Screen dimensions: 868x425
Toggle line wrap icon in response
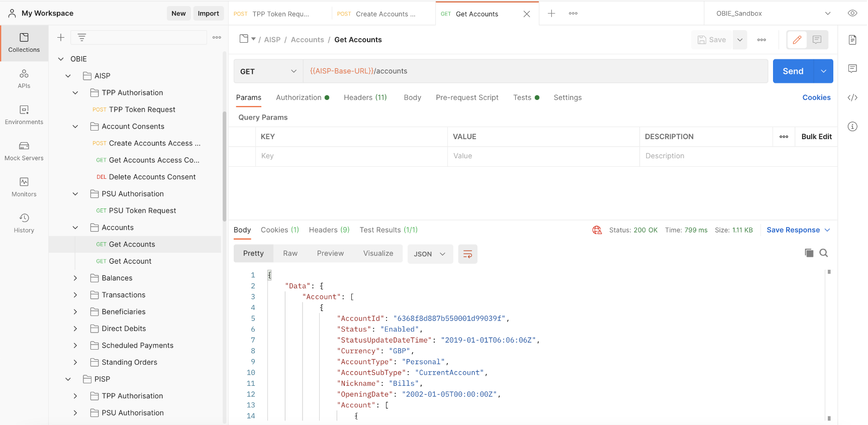click(x=467, y=254)
